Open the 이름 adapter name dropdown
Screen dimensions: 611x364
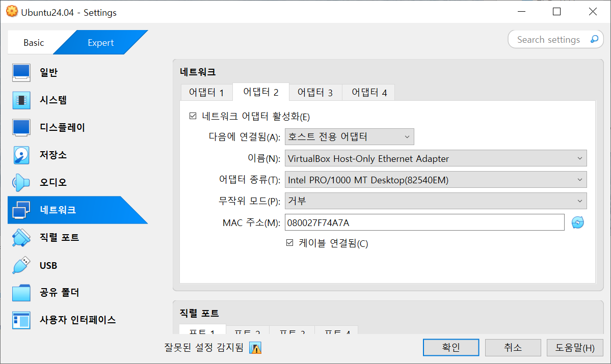coord(436,158)
